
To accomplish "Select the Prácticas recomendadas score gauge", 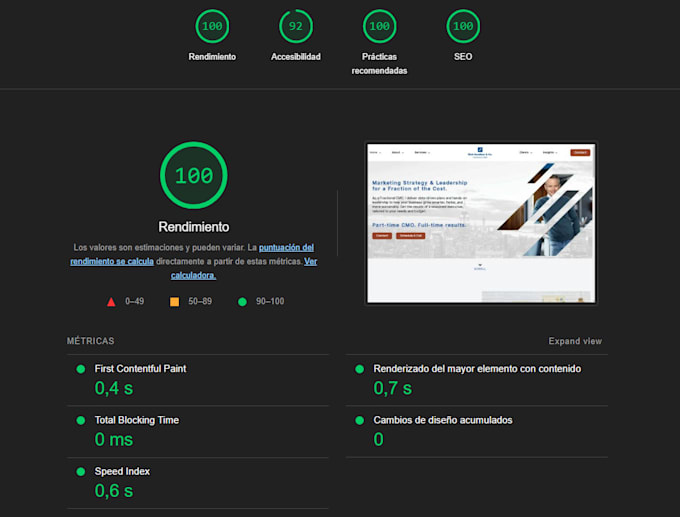I will tap(379, 26).
